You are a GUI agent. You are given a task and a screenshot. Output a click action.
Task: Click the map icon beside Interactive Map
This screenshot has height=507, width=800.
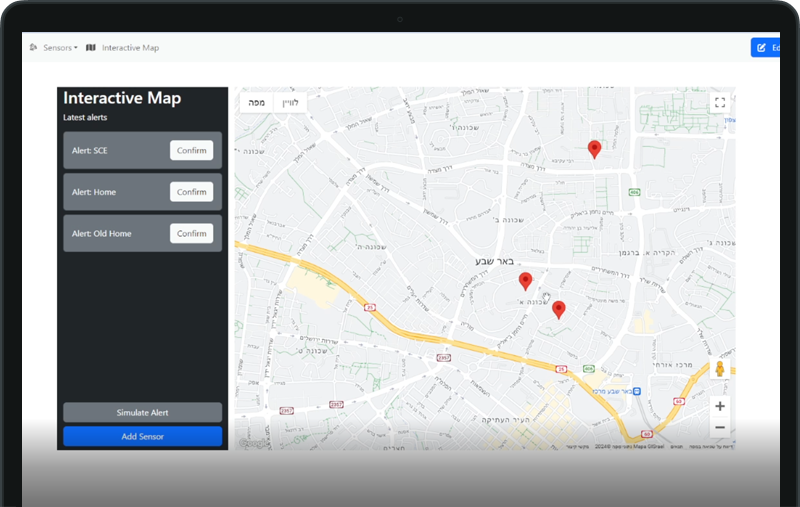pos(91,47)
